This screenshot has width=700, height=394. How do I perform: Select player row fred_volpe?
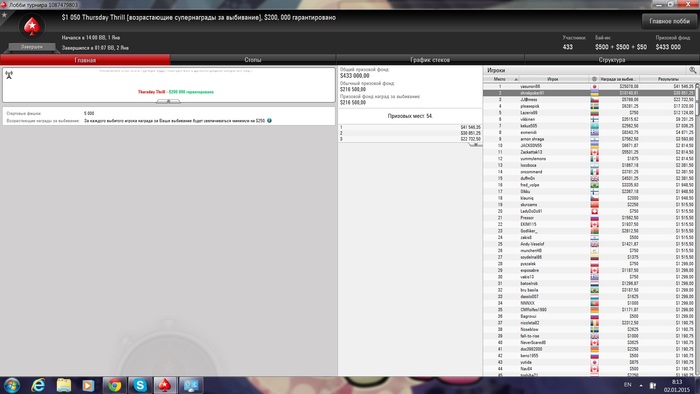click(x=589, y=185)
